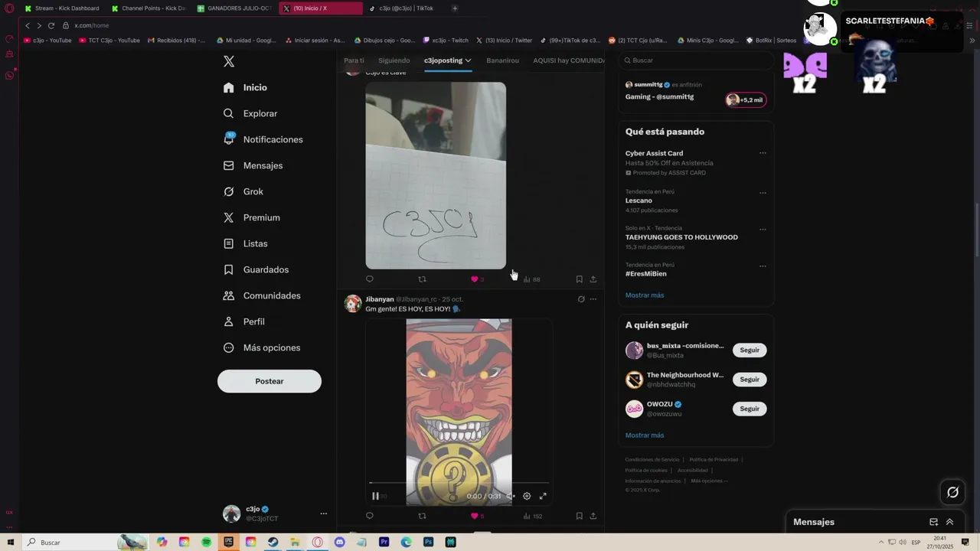
Task: Click Mostrar más under trends
Action: (645, 295)
